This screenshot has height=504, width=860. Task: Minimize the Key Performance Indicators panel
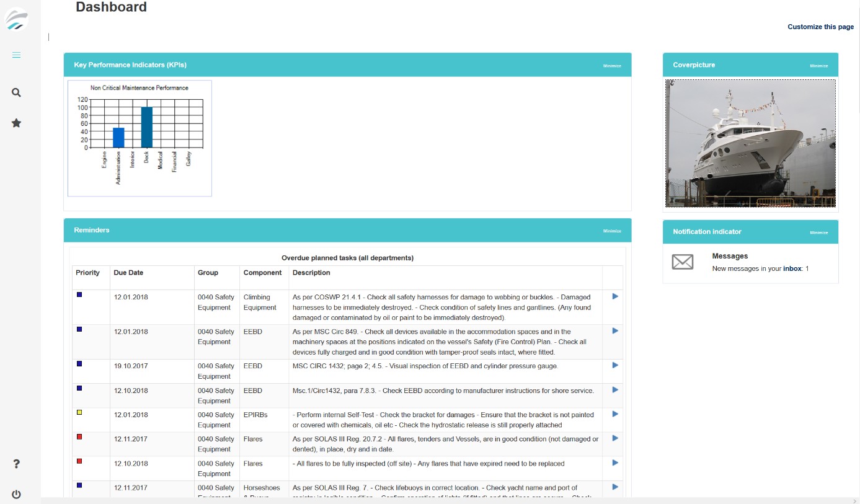(612, 66)
